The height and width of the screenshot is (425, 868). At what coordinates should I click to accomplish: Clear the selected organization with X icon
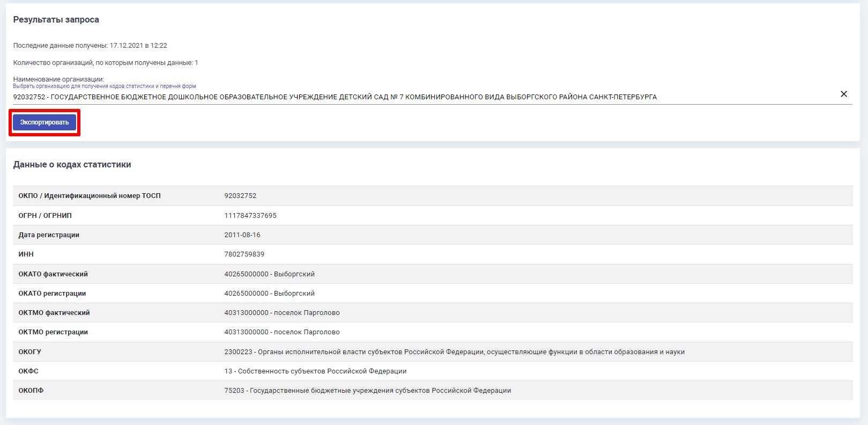tap(843, 94)
